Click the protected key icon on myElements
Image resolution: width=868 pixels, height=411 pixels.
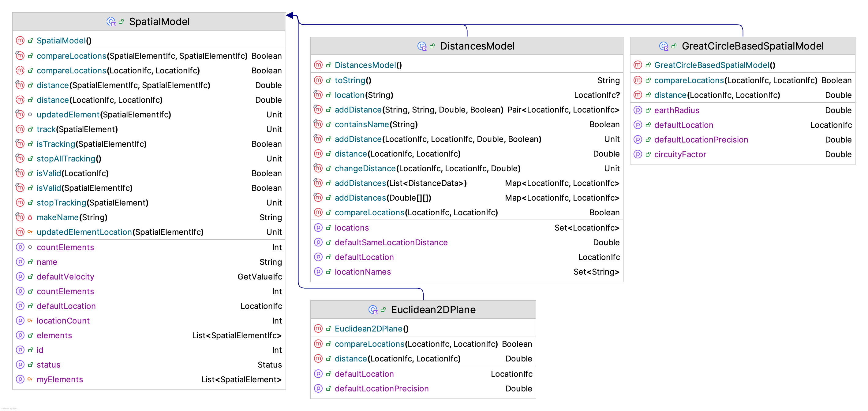pyautogui.click(x=30, y=379)
